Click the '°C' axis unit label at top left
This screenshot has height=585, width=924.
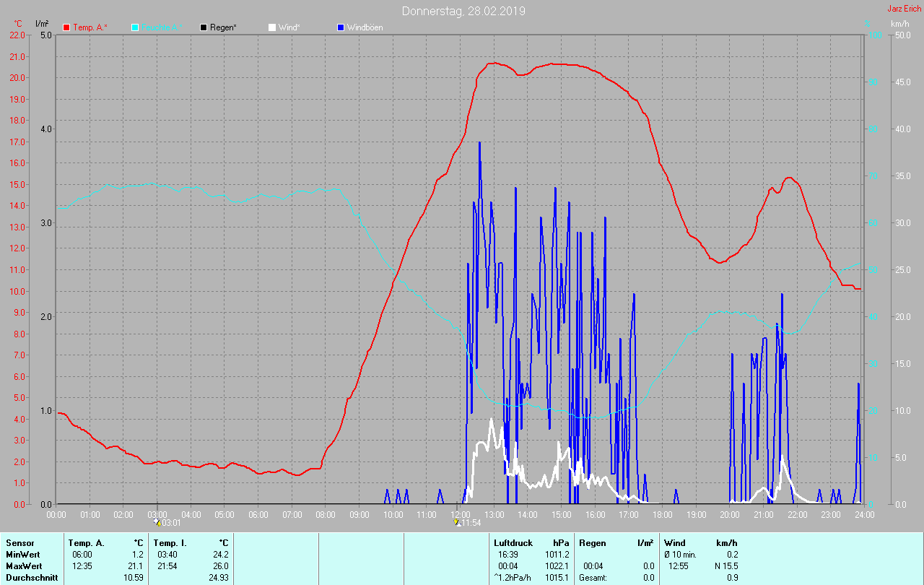(18, 24)
